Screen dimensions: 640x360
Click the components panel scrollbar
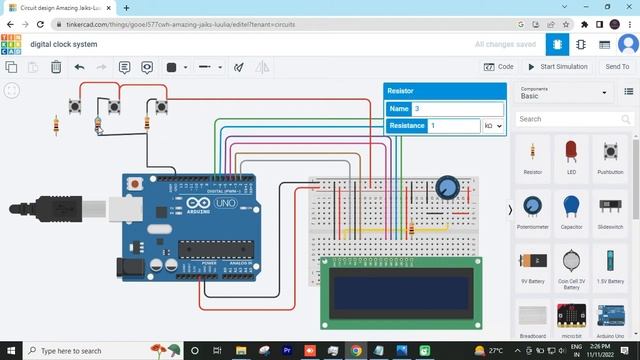(636, 180)
